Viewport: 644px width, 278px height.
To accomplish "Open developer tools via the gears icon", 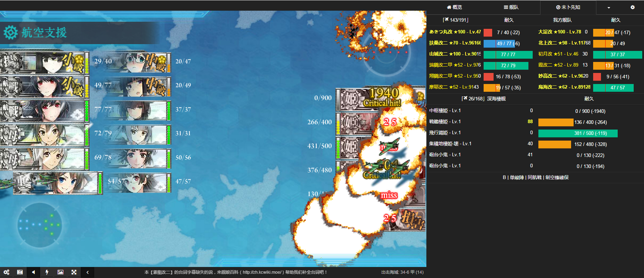I will coord(6,272).
